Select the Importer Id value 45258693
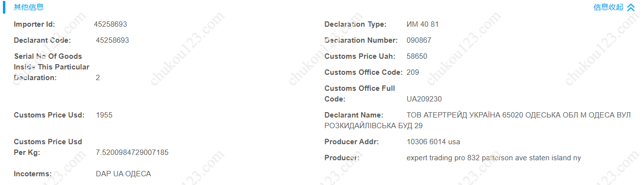644x185 pixels. (x=111, y=24)
